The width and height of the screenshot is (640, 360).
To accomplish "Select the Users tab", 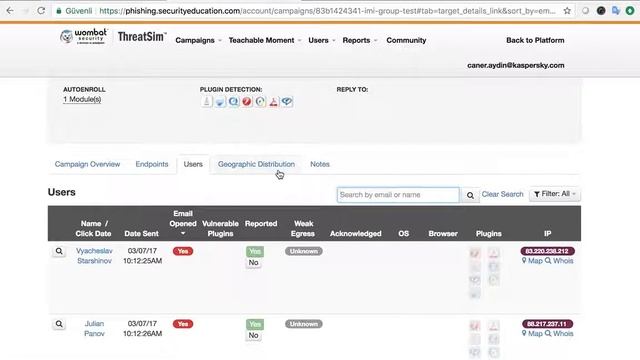I will click(x=193, y=164).
